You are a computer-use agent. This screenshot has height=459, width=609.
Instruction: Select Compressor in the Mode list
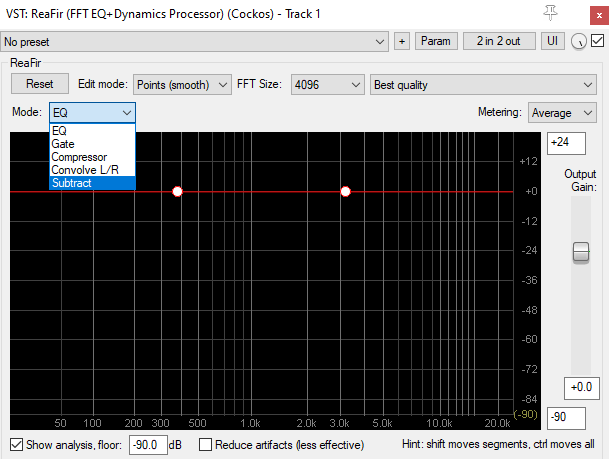[92, 157]
